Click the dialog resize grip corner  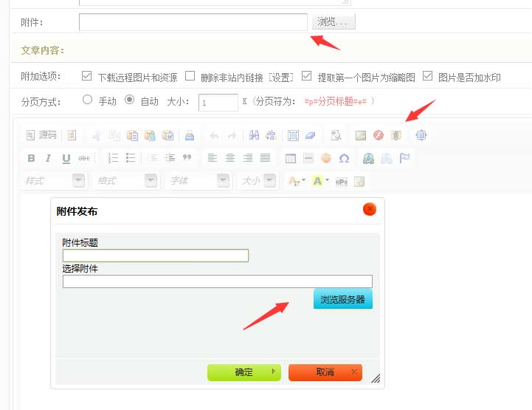tap(376, 378)
